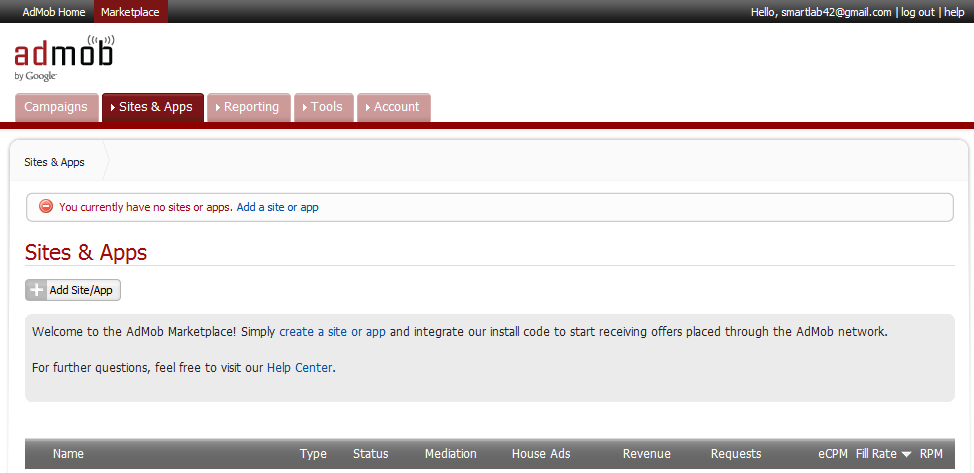The height and width of the screenshot is (473, 974).
Task: Sort table by Status column
Action: [x=371, y=454]
